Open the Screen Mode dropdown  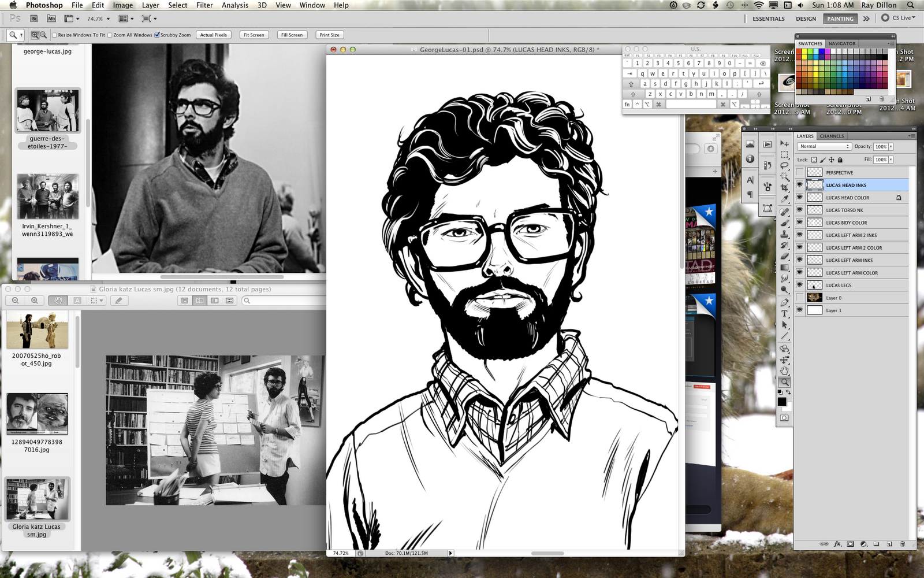pyautogui.click(x=149, y=18)
